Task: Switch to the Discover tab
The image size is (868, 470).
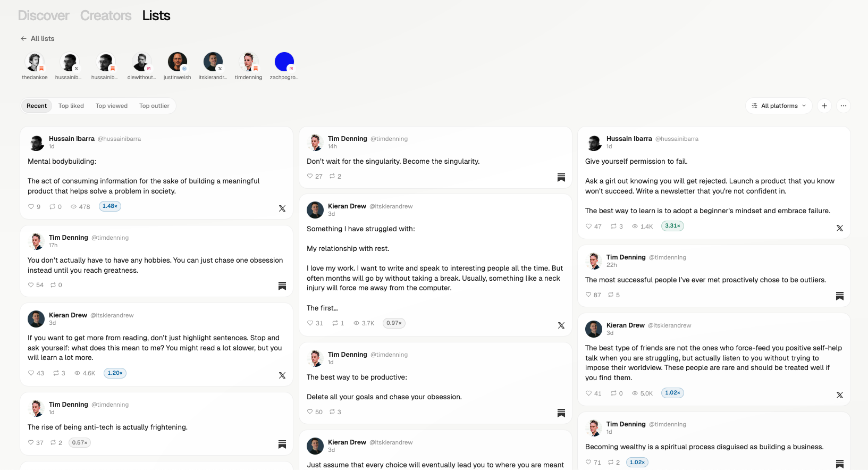Action: (x=44, y=15)
